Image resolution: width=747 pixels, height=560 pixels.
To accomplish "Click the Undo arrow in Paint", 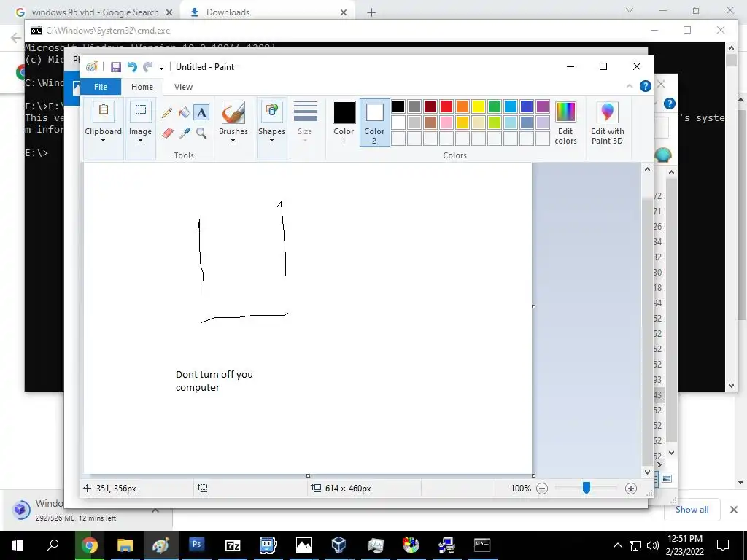I will click(x=132, y=67).
